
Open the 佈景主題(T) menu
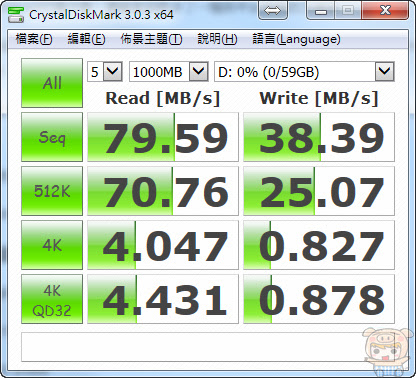coord(151,39)
